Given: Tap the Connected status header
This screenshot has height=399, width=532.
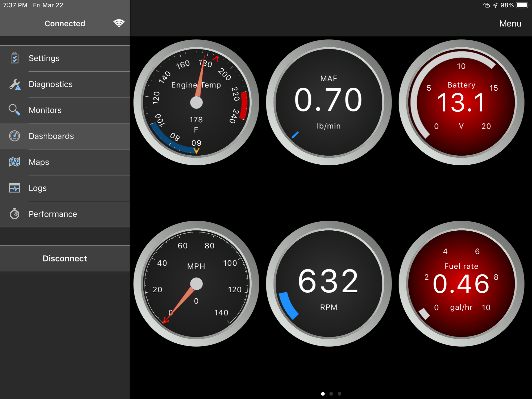Looking at the screenshot, I should pyautogui.click(x=65, y=23).
